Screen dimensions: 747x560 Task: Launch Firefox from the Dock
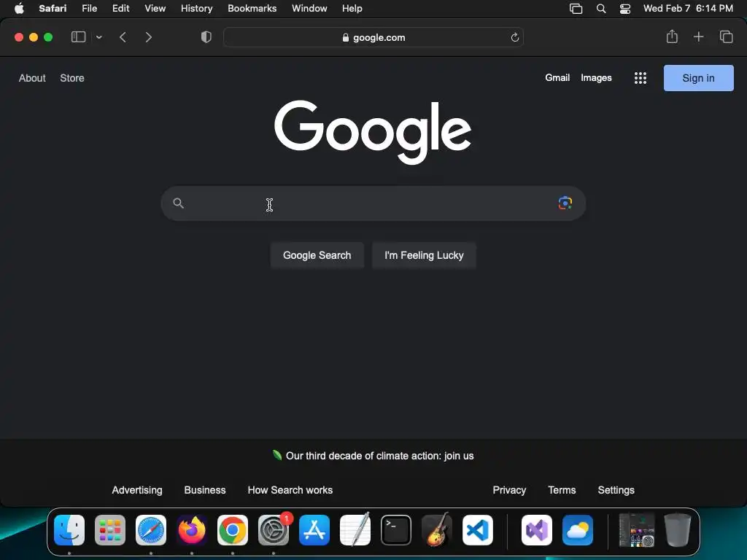click(x=192, y=530)
